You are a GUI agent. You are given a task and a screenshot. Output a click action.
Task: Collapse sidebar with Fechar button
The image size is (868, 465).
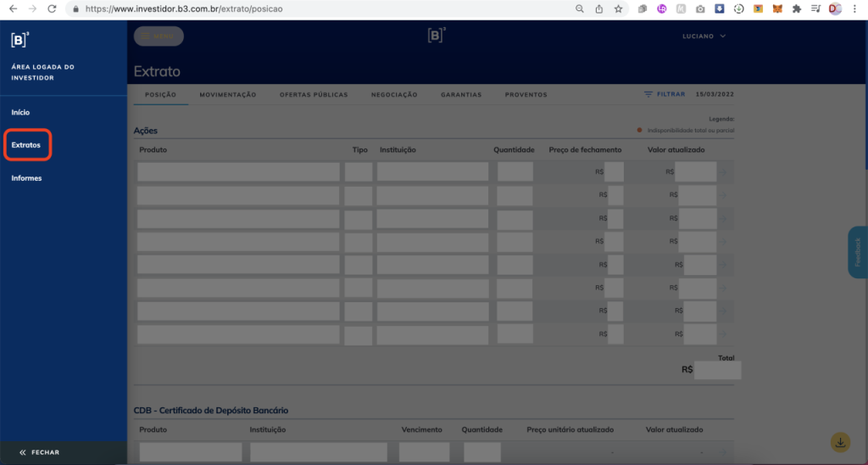click(39, 453)
